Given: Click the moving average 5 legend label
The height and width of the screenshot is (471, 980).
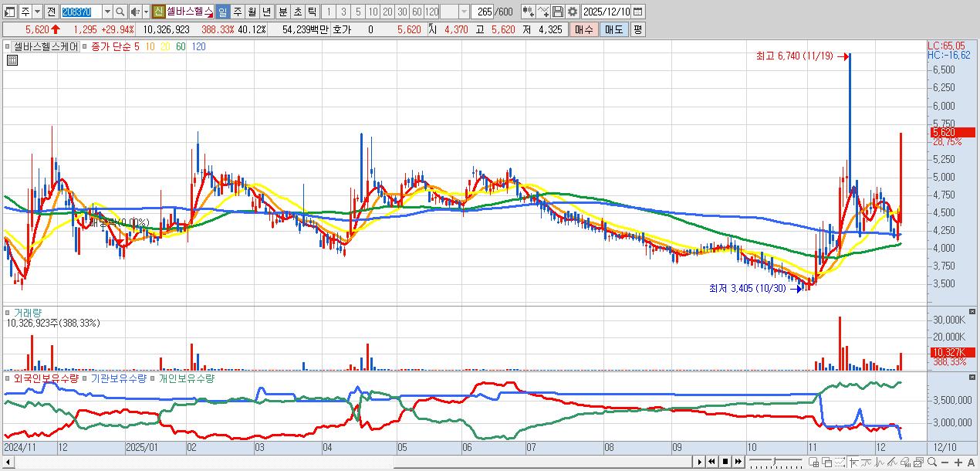Looking at the screenshot, I should [137, 46].
